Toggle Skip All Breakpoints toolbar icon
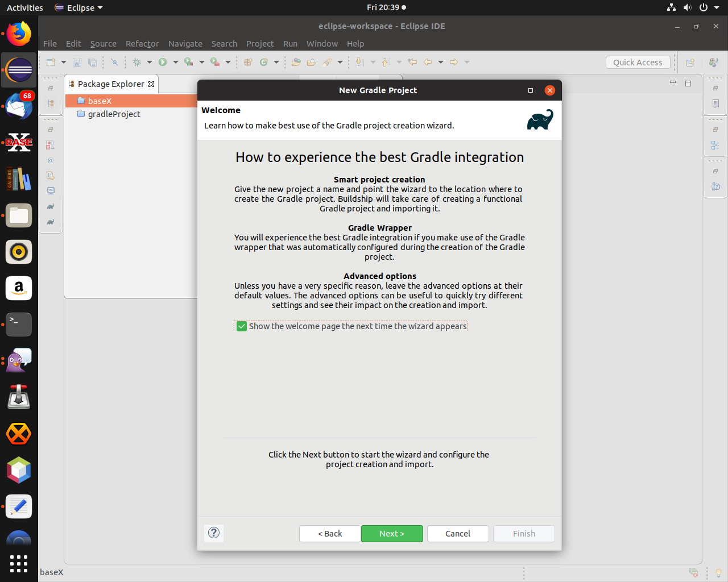The image size is (728, 582). (x=114, y=62)
